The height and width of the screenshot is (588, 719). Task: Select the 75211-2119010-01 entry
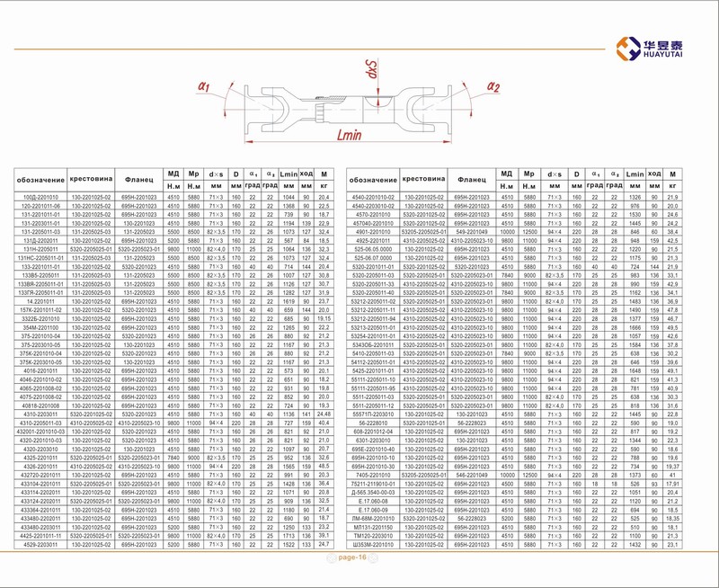(373, 484)
